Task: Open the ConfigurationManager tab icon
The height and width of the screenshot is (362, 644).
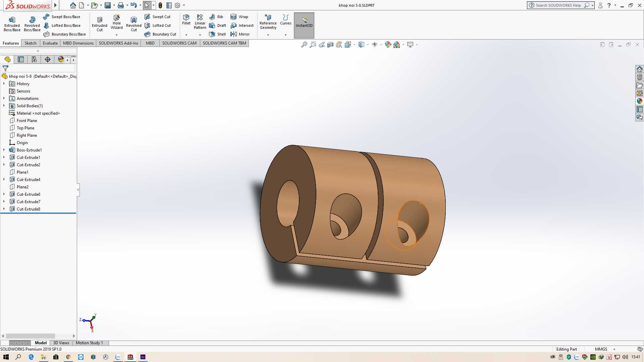Action: coord(34,59)
